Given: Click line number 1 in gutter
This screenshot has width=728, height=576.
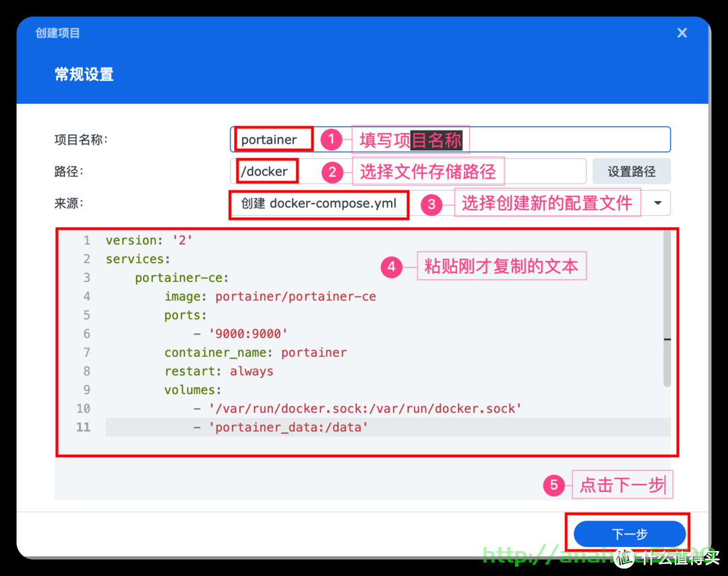Looking at the screenshot, I should [87, 240].
